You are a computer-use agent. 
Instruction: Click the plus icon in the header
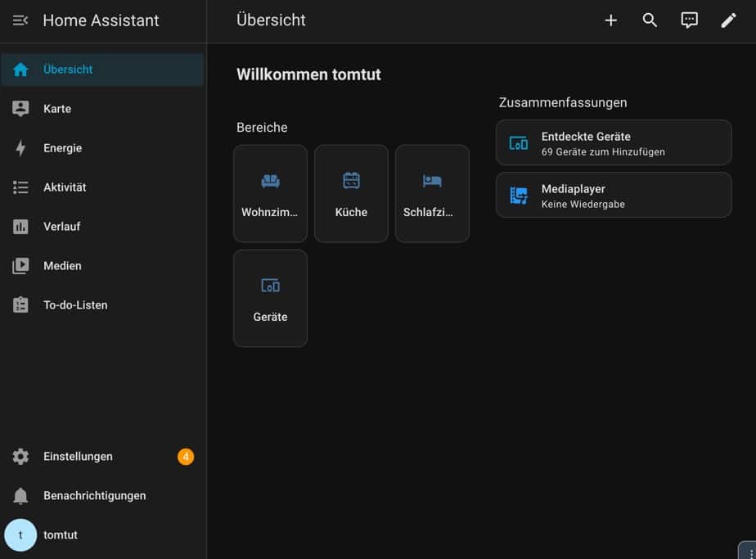(610, 20)
